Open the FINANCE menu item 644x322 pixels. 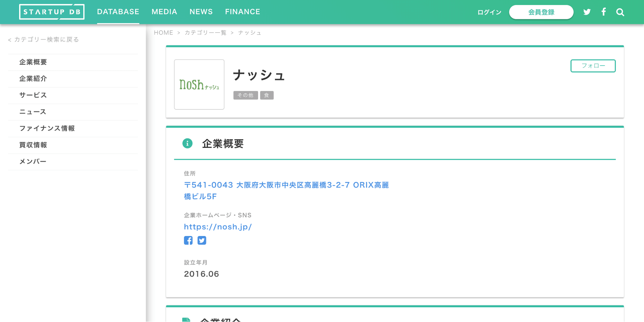pos(243,12)
